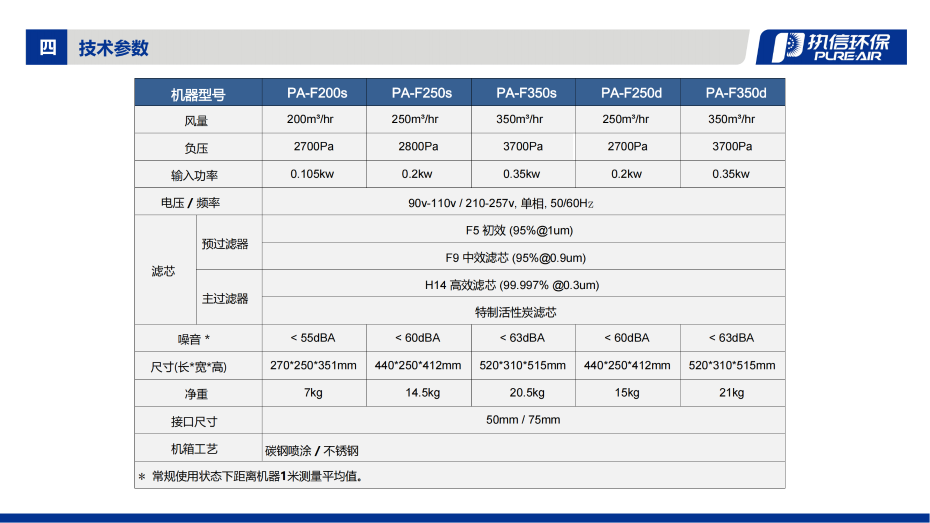
Task: Select the 0.105kw input power cell
Action: 314,173
